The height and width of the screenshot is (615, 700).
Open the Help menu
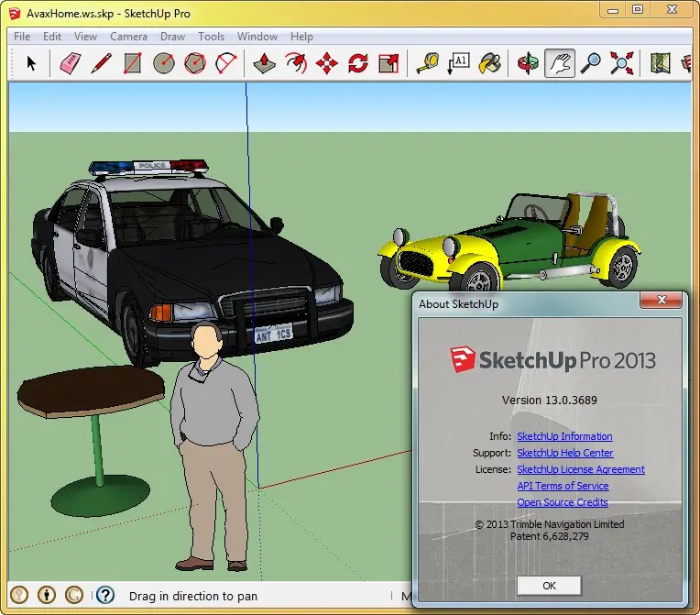(301, 37)
